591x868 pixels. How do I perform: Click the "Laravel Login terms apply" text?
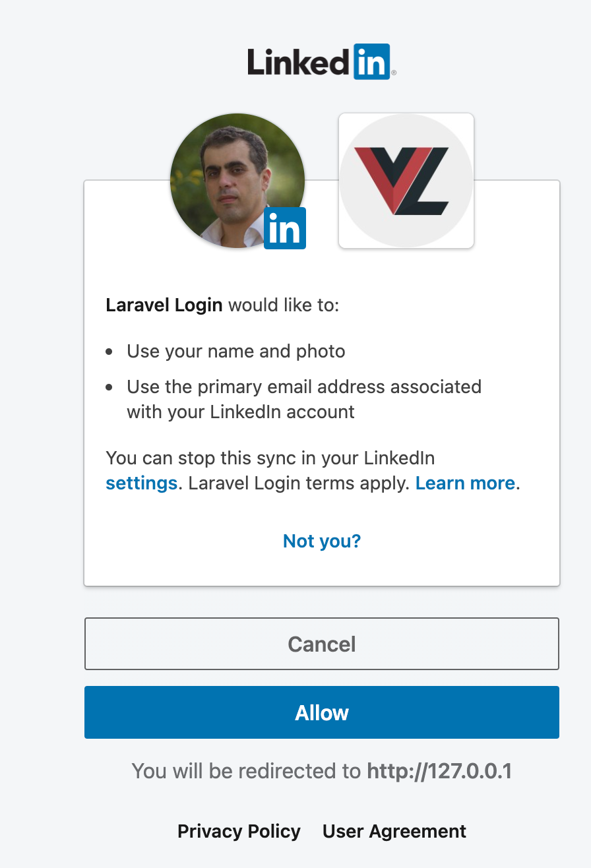click(x=299, y=483)
